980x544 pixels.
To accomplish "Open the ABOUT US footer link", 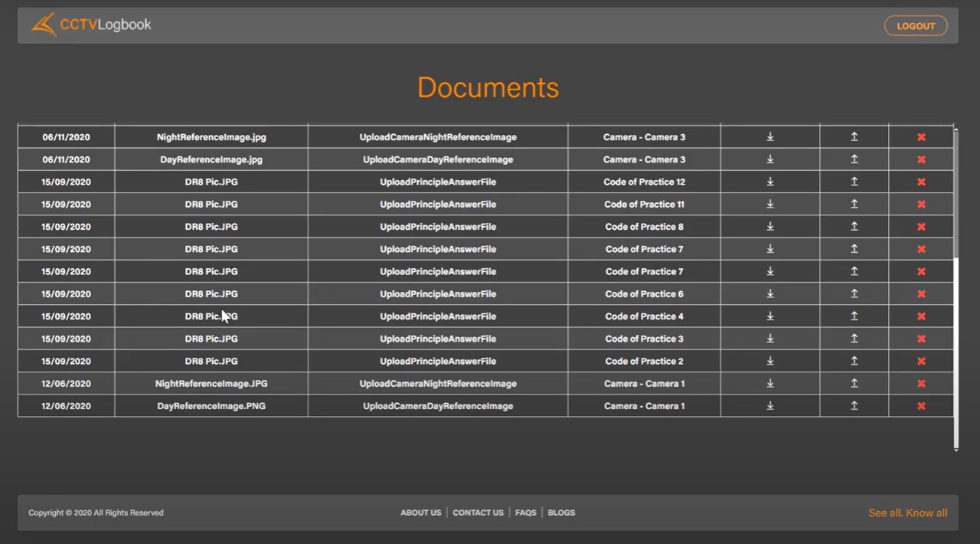I will [x=421, y=513].
